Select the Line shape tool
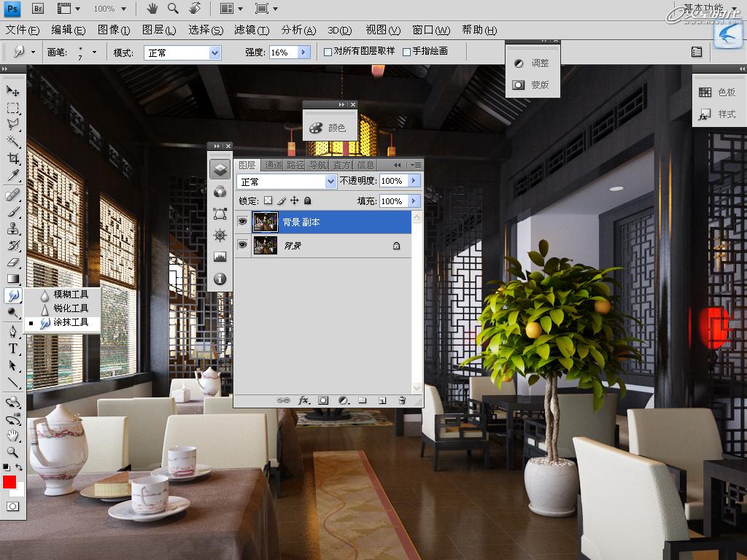This screenshot has width=747, height=560. (x=13, y=382)
